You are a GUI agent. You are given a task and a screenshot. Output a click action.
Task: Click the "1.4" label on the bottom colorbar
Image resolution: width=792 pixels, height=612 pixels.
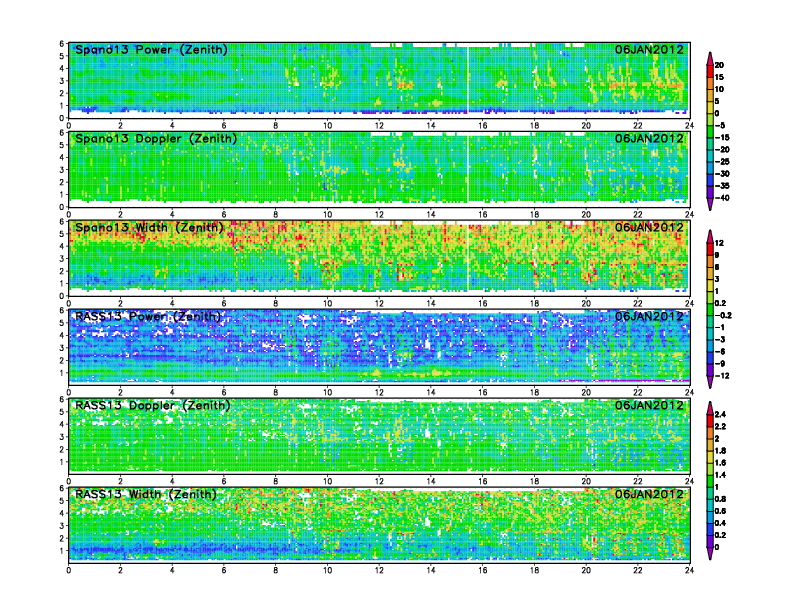(720, 475)
